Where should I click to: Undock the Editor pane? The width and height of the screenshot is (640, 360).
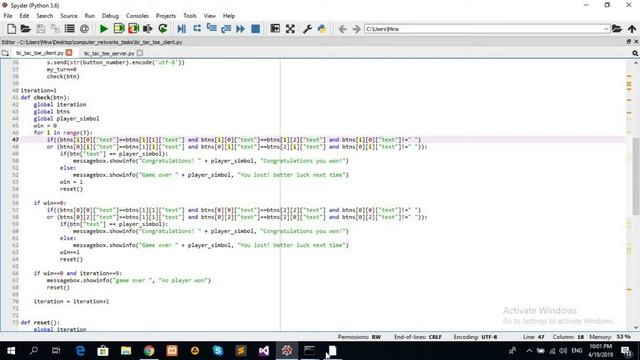tap(629, 42)
